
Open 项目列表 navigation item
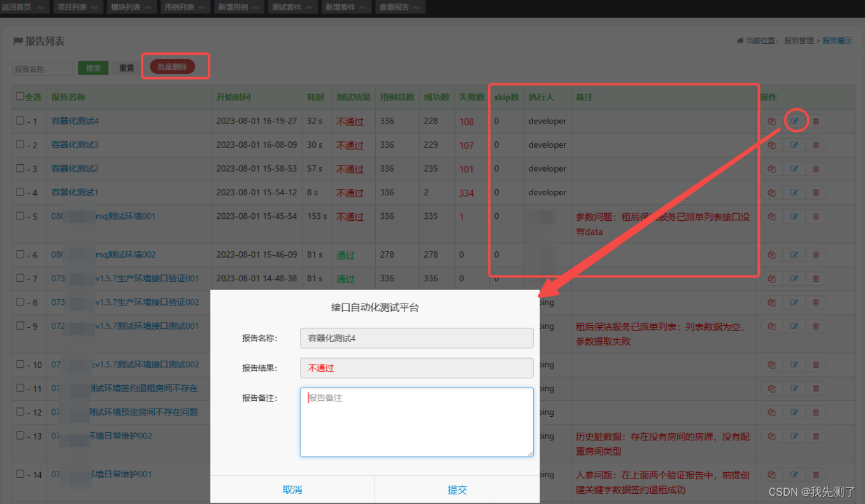coord(78,7)
